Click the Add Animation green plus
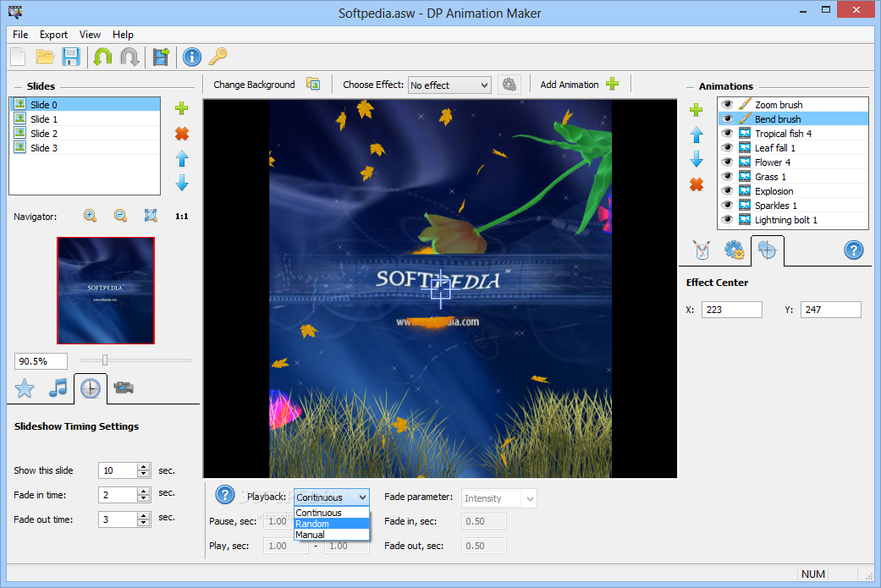The width and height of the screenshot is (881, 588). pos(613,84)
